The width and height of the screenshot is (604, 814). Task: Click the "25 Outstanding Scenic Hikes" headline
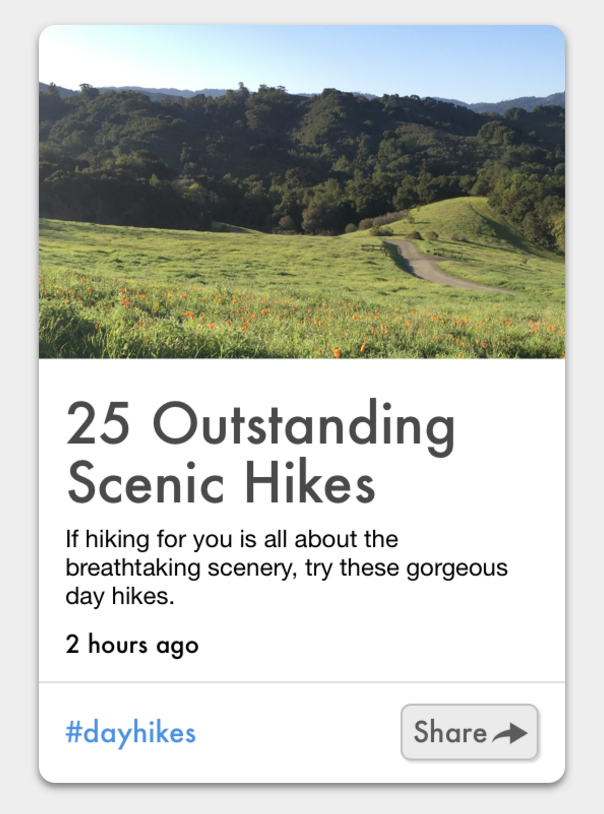click(260, 454)
